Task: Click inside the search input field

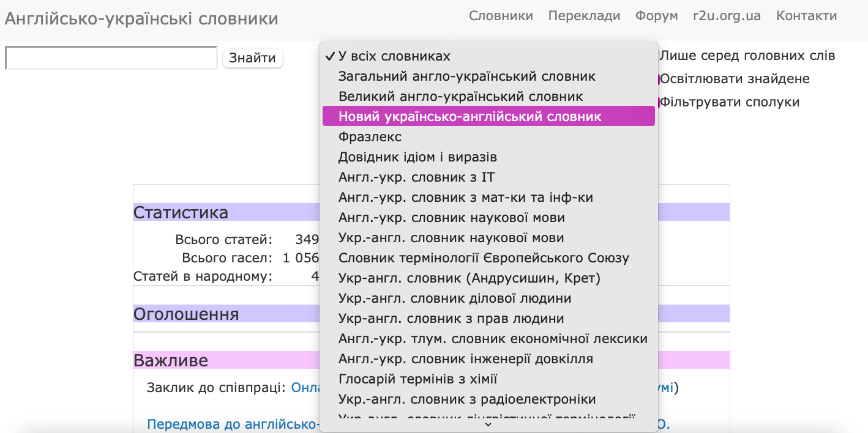Action: coord(110,57)
